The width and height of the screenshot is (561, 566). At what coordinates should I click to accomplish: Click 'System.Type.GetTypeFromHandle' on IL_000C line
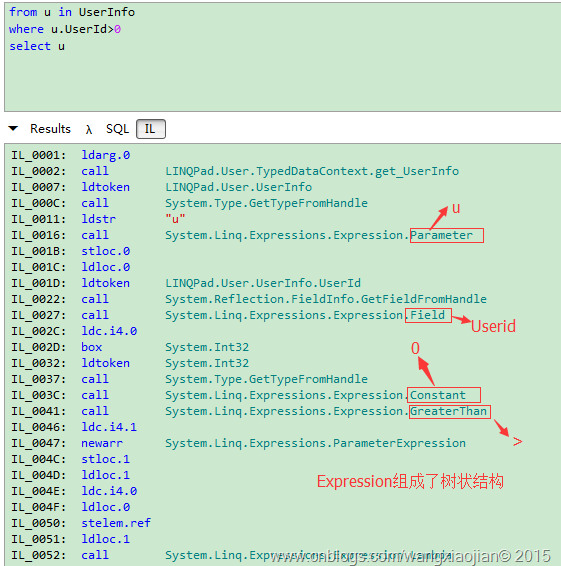click(266, 203)
